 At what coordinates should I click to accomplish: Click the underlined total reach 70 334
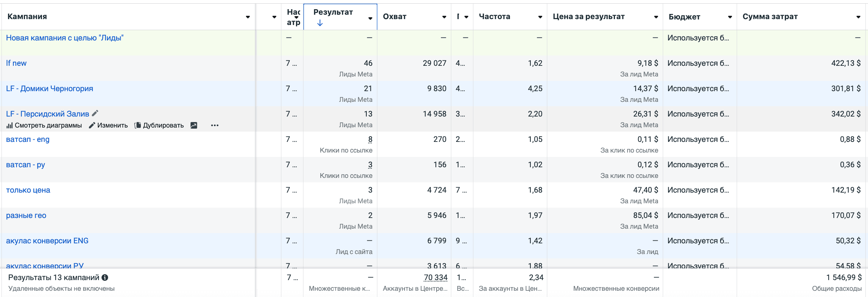(x=435, y=278)
